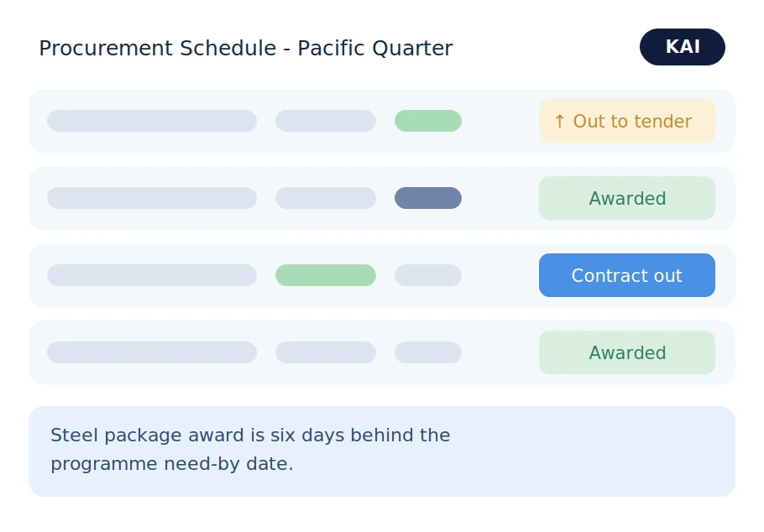This screenshot has width=764, height=532.
Task: Select Awarded badge in fourth row
Action: pos(626,352)
